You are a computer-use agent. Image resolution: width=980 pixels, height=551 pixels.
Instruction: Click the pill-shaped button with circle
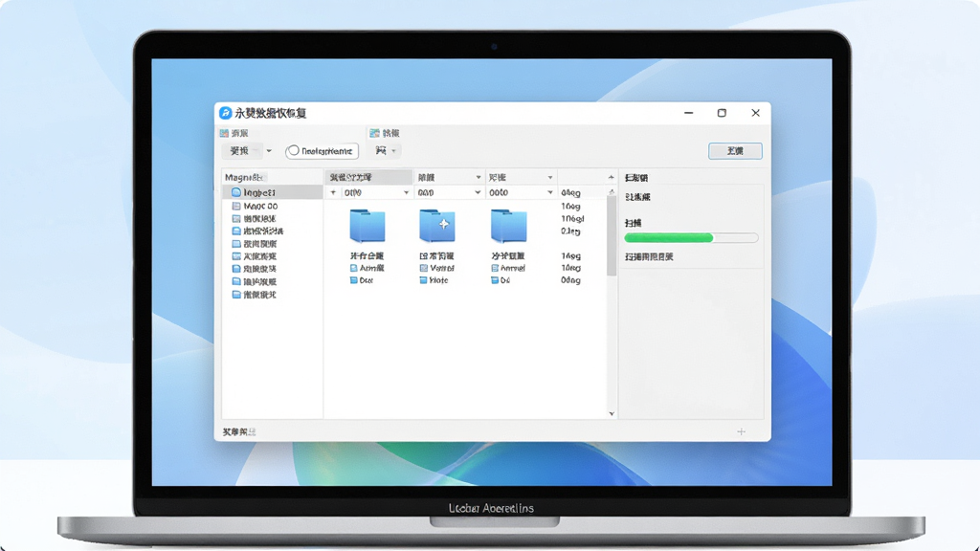(322, 150)
